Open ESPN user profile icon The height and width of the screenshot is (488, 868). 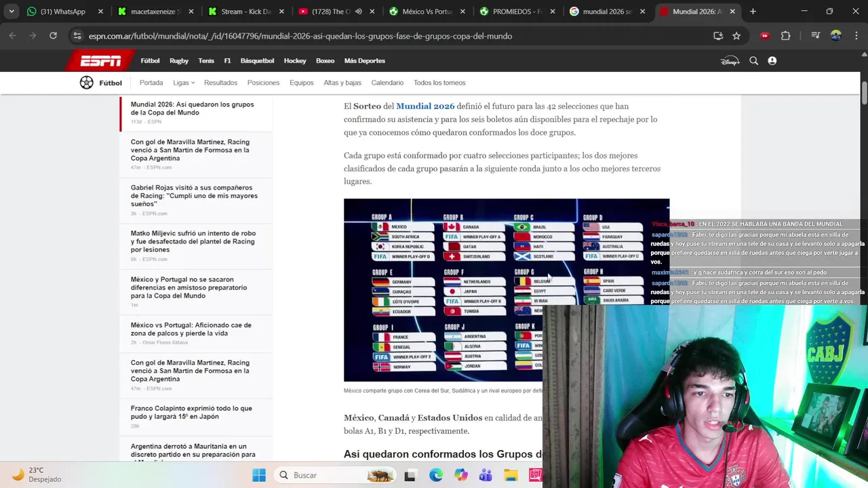click(772, 61)
